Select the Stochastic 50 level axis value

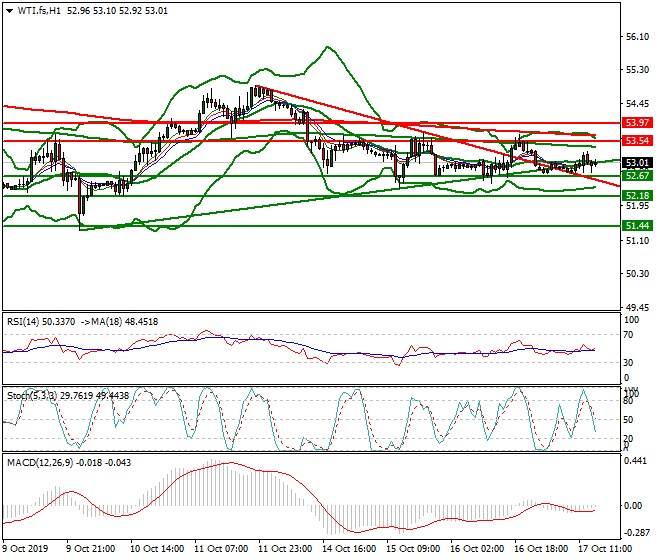(628, 420)
